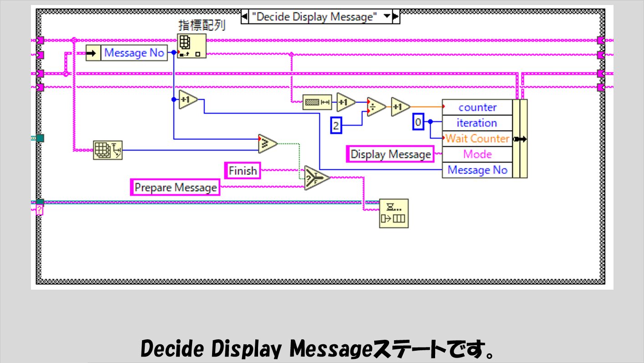
Task: Select the Divide function node
Action: (x=376, y=107)
